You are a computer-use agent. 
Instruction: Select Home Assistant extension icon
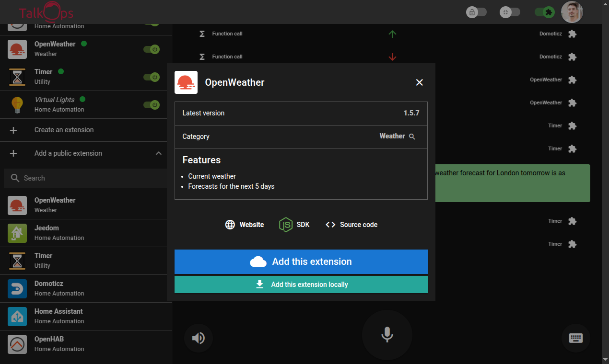17,316
